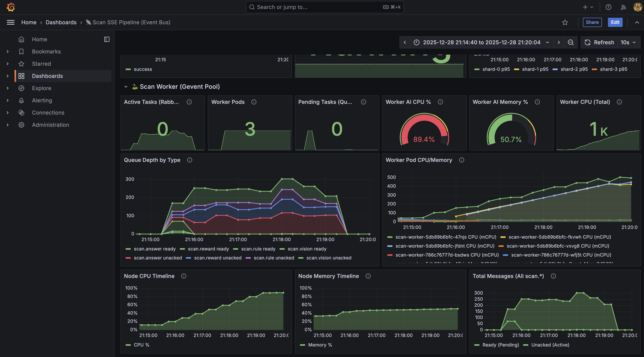Dock or undock the sidebar menu icon

pos(107,39)
